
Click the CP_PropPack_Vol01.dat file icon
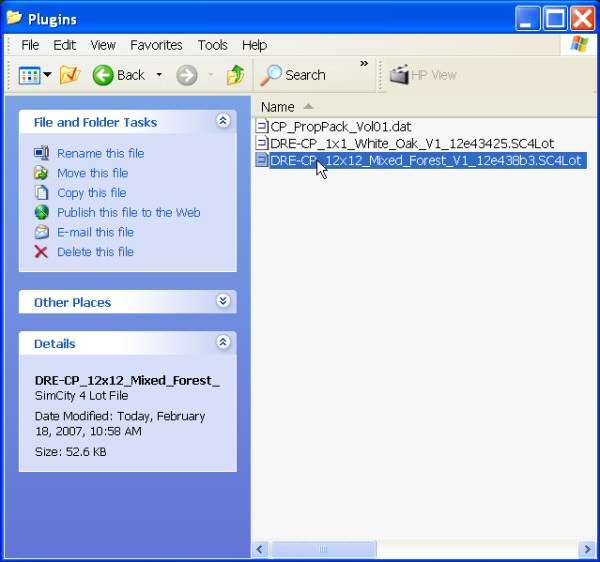click(262, 126)
